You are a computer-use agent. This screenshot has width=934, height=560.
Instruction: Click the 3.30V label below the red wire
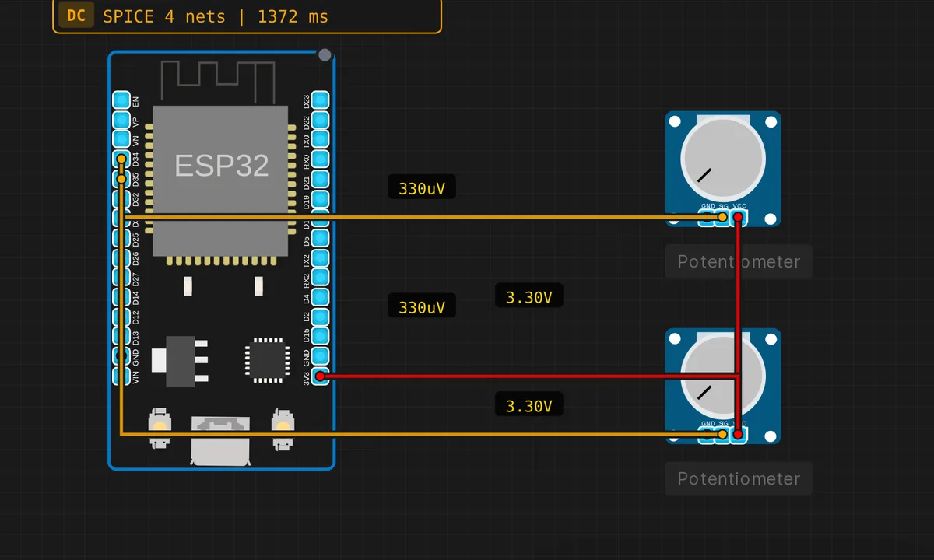[x=529, y=405]
